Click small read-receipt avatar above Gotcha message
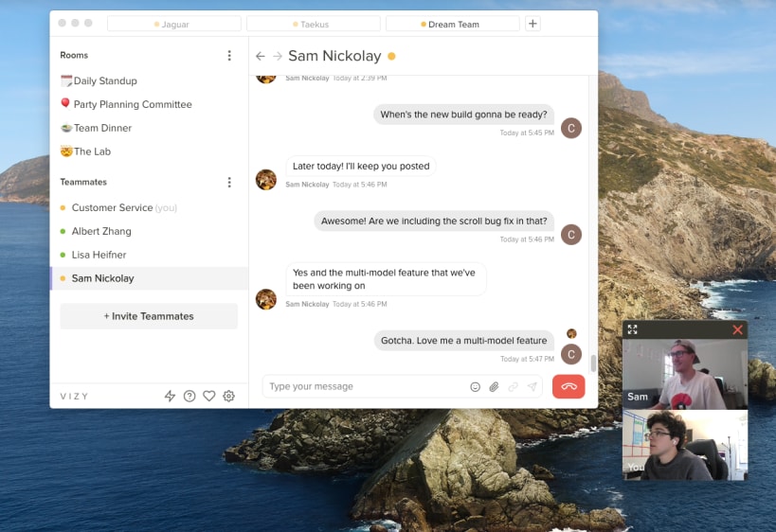The width and height of the screenshot is (776, 532). (571, 334)
